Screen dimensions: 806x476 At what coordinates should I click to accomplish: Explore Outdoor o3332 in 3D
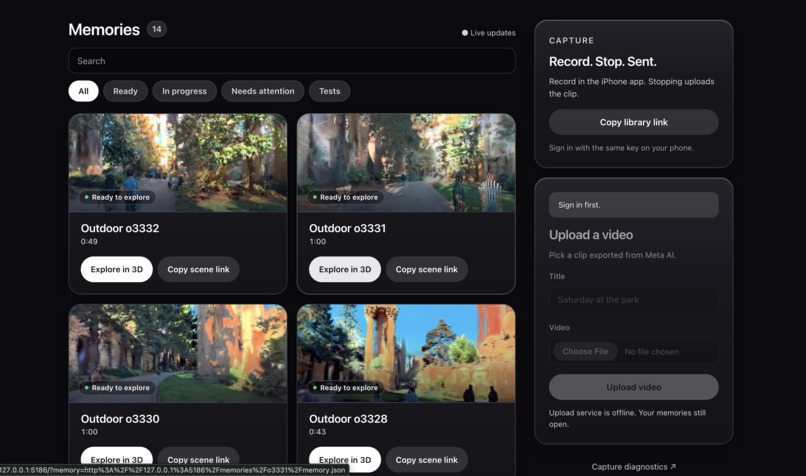[117, 269]
